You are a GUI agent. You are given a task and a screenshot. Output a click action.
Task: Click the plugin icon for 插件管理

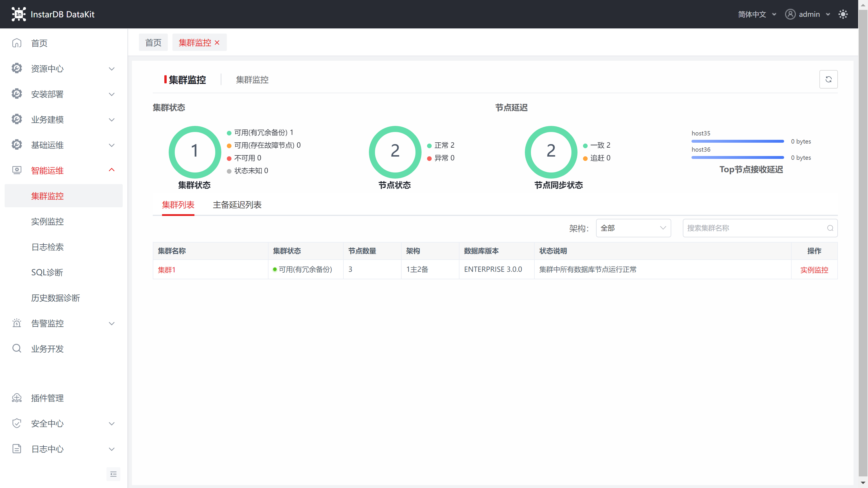point(16,398)
